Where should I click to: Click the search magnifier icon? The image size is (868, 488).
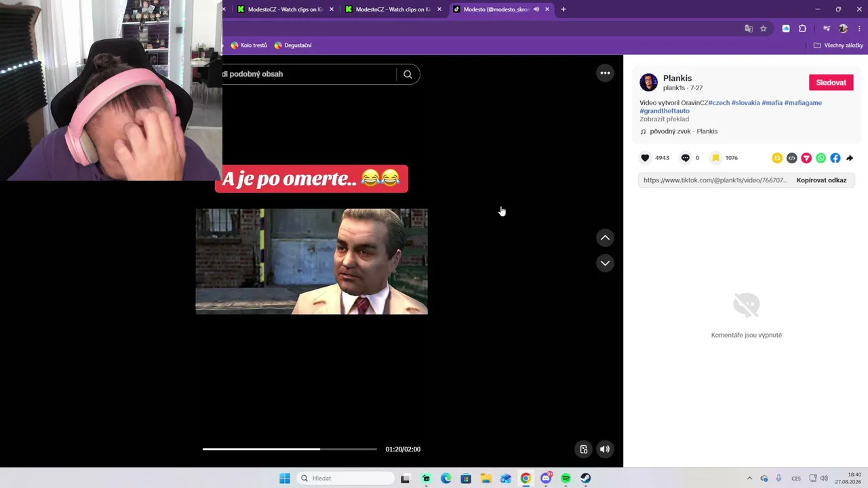click(408, 75)
